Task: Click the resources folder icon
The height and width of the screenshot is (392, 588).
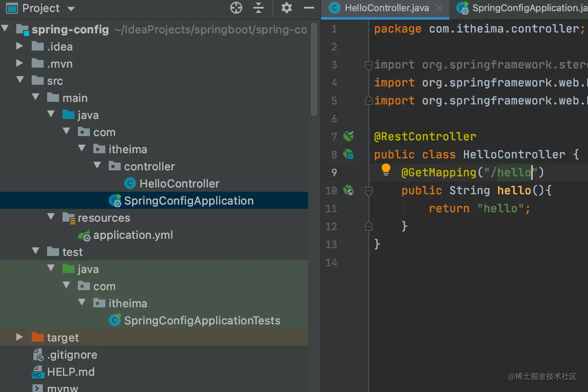Action: 69,218
